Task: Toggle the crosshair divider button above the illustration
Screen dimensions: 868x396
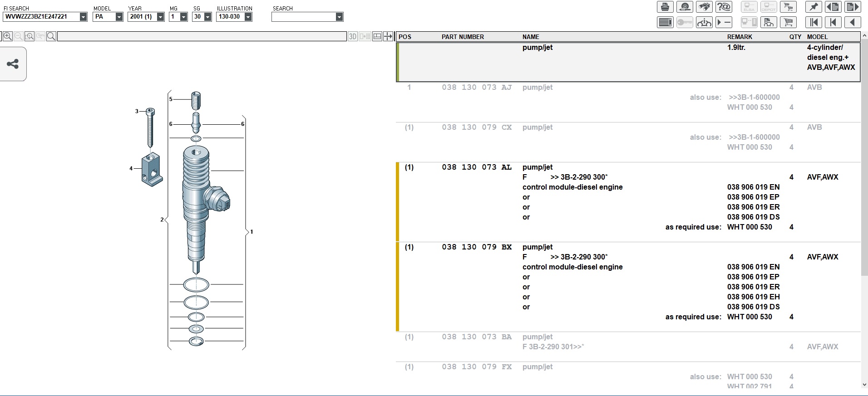Action: tap(388, 37)
